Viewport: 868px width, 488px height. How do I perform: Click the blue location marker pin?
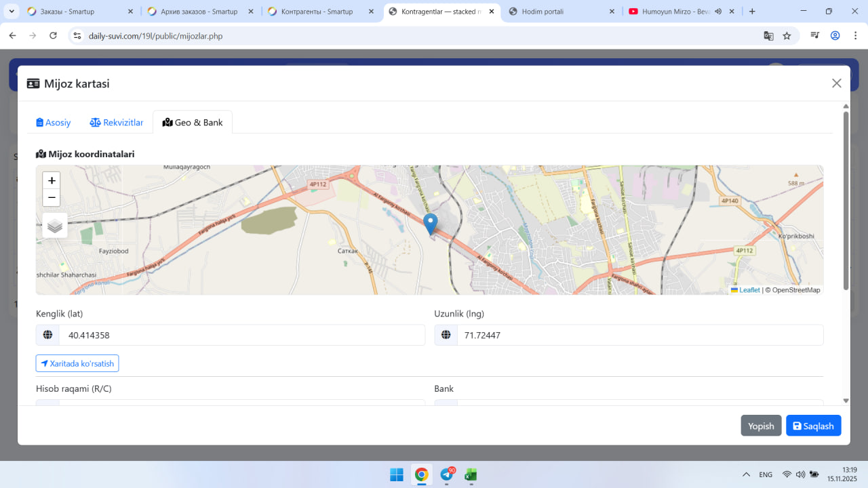(430, 222)
